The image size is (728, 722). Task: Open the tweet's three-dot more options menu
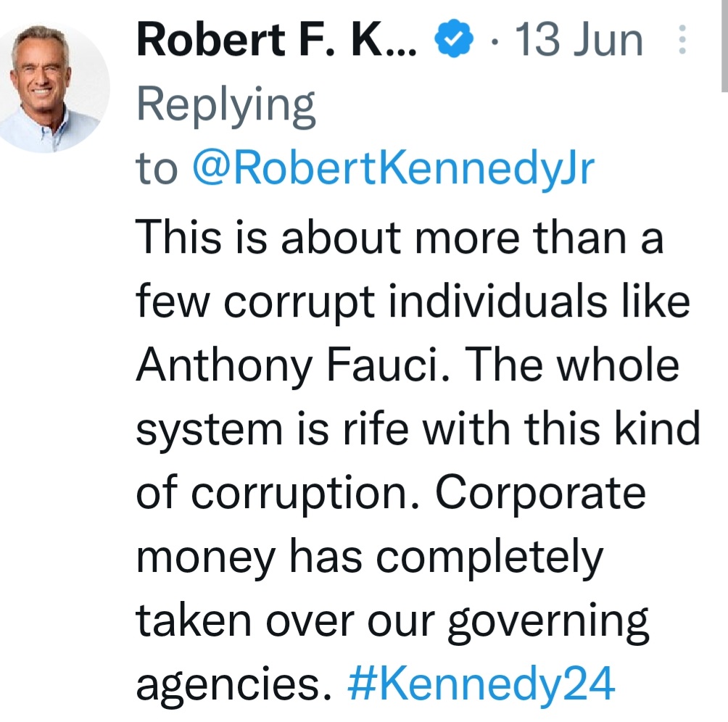pyautogui.click(x=682, y=40)
